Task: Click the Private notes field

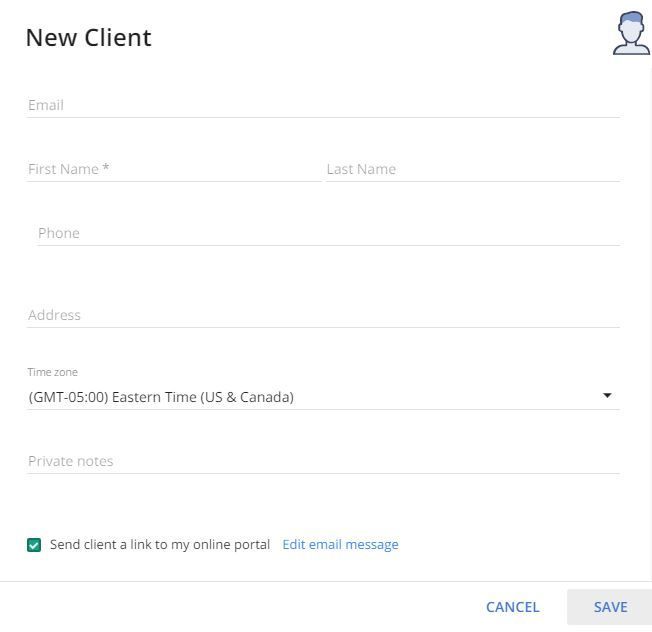Action: pos(323,461)
